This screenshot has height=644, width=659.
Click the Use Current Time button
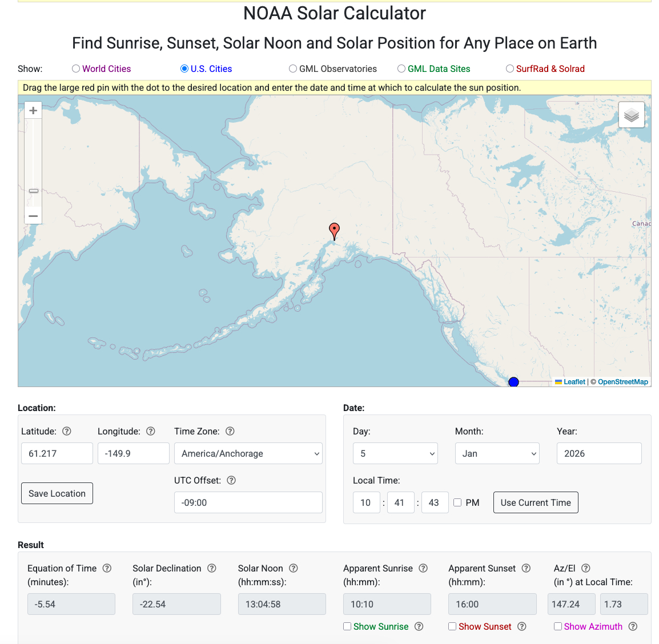coord(536,502)
